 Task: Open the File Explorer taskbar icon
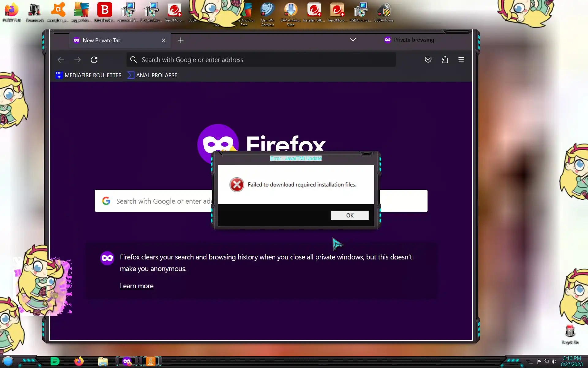coord(103,361)
